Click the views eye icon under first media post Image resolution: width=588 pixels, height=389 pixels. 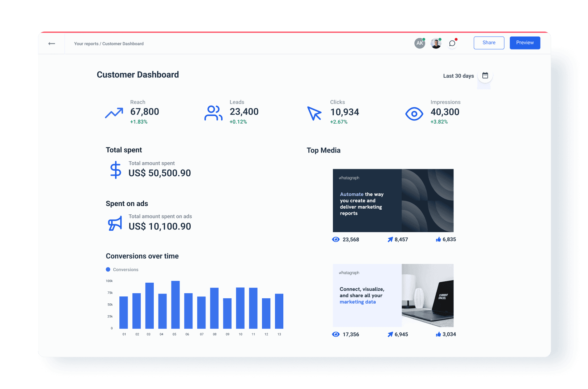[336, 239]
